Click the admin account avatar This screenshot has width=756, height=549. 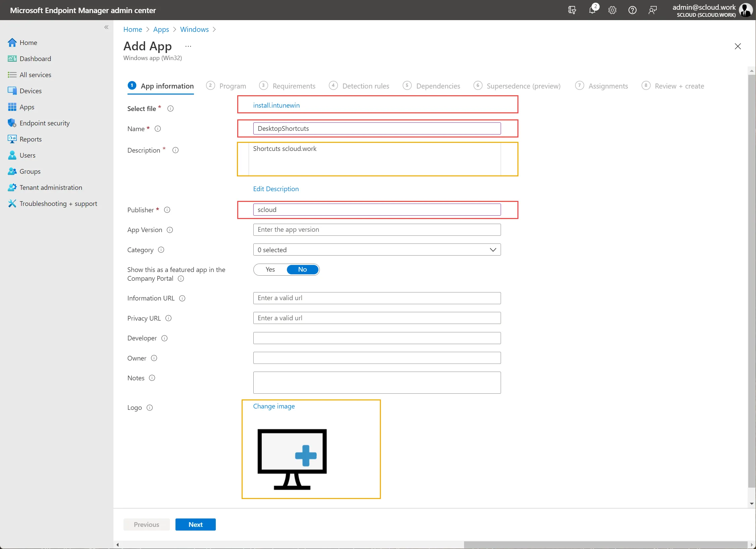pyautogui.click(x=746, y=10)
